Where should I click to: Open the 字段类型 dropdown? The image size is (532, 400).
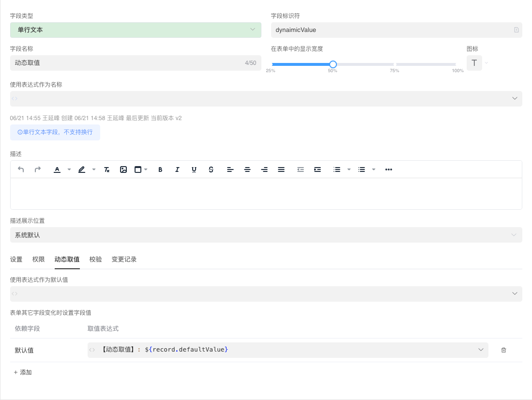(x=136, y=30)
